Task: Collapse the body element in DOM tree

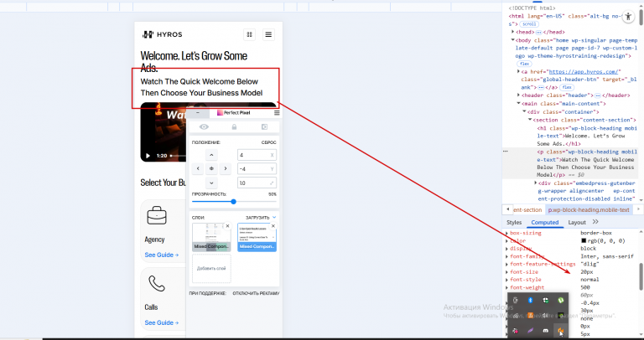Action: point(513,40)
